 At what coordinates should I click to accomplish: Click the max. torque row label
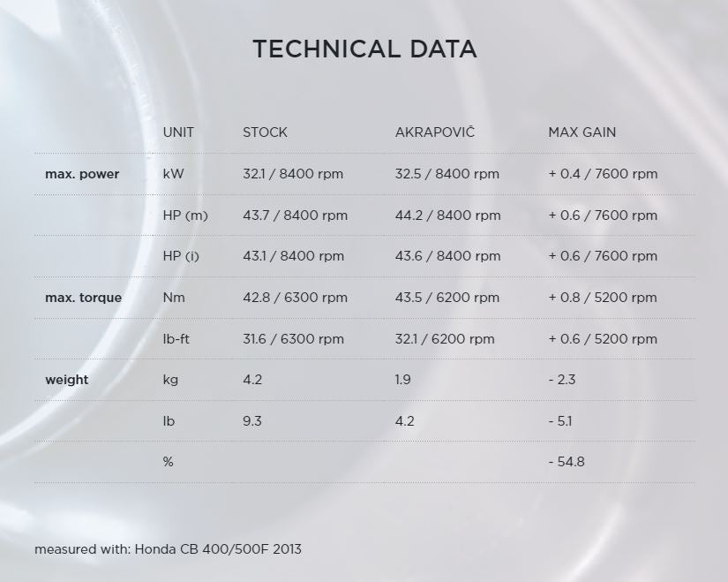point(83,298)
